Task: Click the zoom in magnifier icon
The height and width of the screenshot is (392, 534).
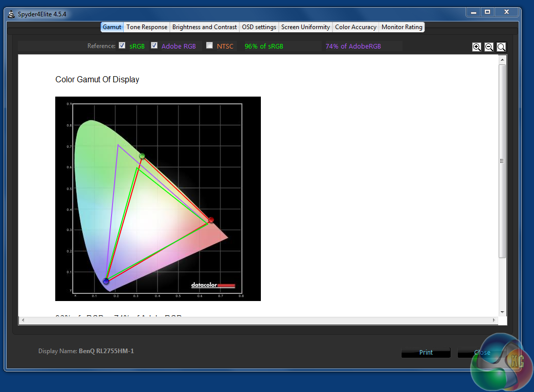Action: [477, 47]
